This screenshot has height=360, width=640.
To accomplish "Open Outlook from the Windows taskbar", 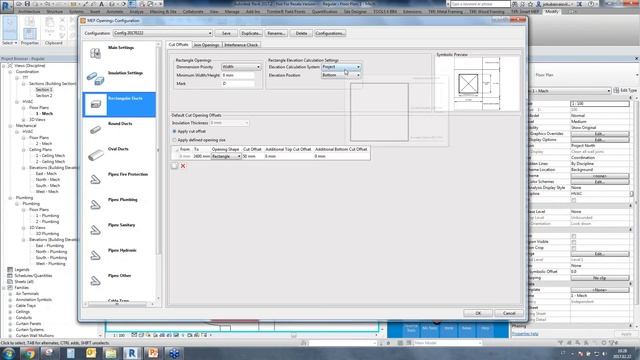I will click(x=91, y=353).
